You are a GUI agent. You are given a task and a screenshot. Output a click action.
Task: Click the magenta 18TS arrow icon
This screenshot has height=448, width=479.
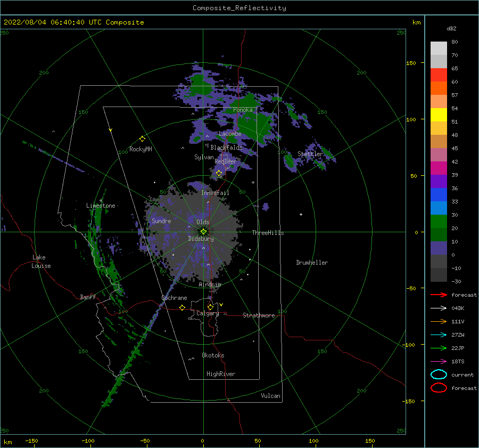pos(439,362)
